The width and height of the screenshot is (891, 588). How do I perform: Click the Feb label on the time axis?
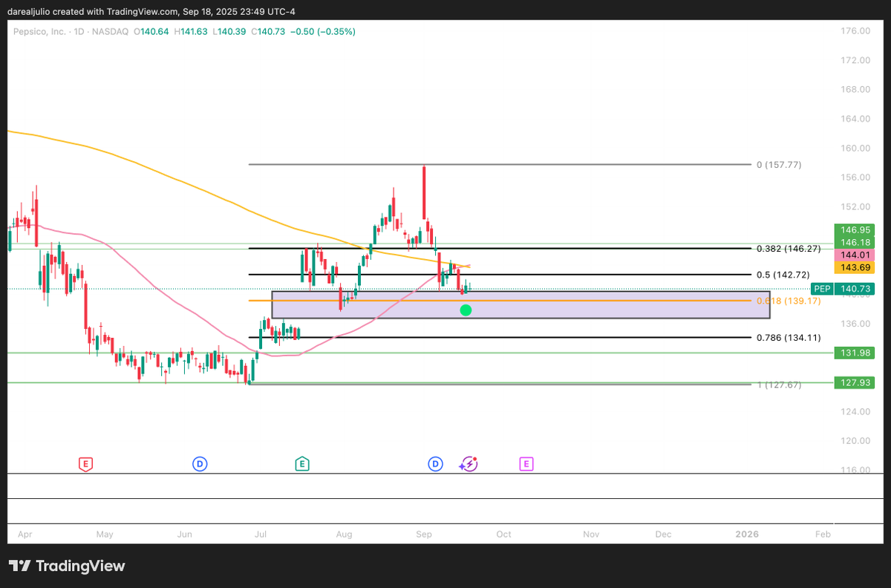pyautogui.click(x=822, y=534)
